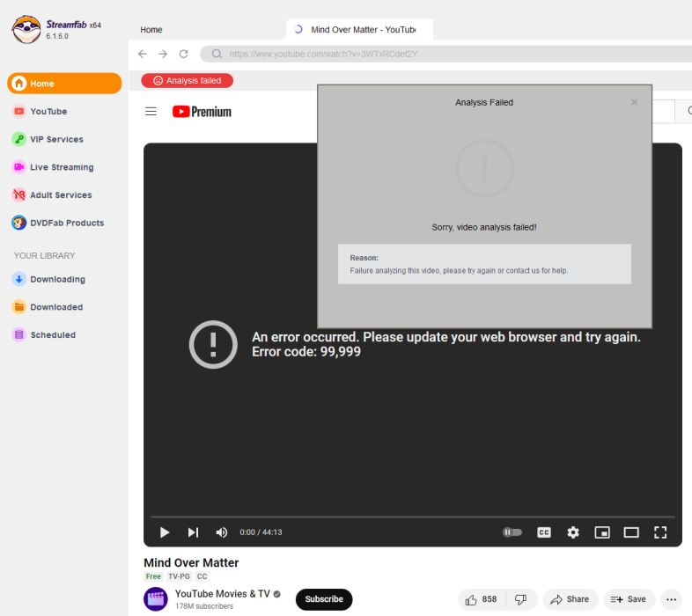Share the video
The width and height of the screenshot is (692, 616).
tap(571, 599)
